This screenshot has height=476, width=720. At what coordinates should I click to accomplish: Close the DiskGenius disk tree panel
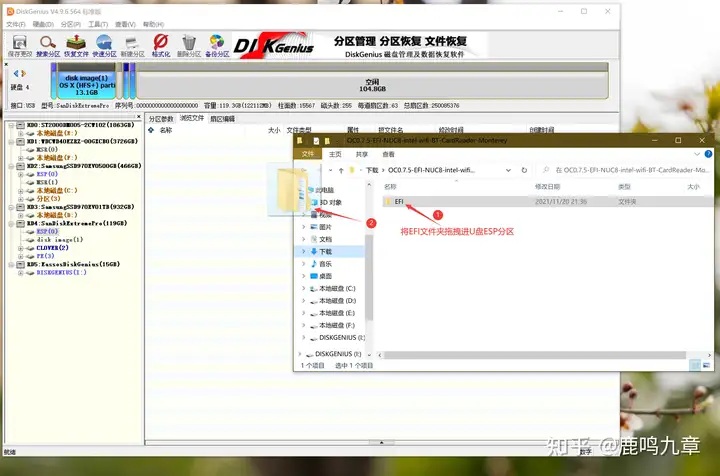click(x=139, y=117)
